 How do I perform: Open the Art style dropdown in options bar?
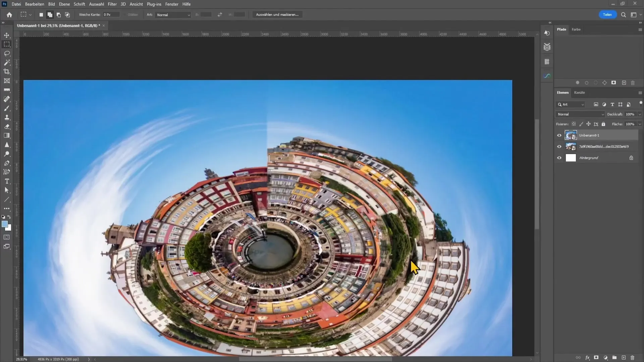[173, 15]
